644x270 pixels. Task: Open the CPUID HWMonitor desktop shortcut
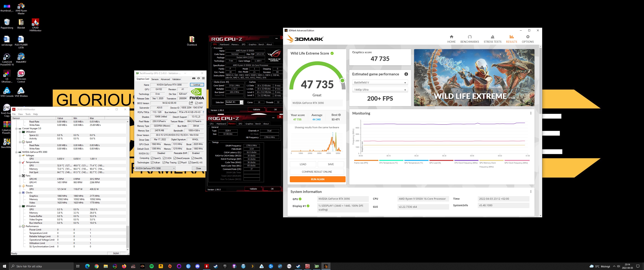(x=35, y=25)
